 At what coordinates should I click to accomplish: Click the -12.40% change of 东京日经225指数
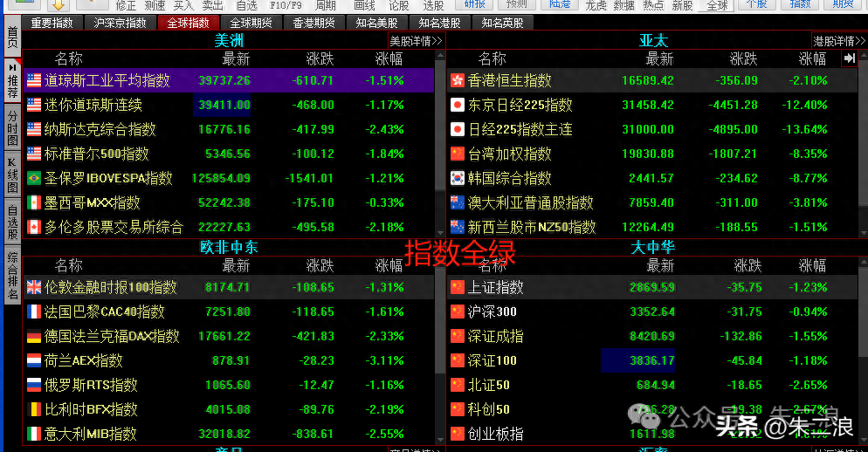804,105
